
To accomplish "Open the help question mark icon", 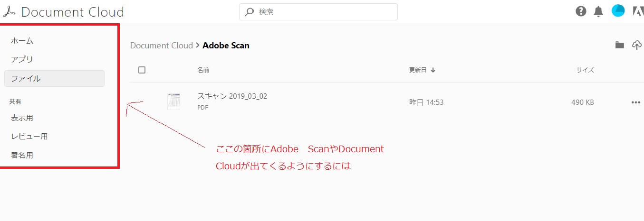I will point(581,11).
